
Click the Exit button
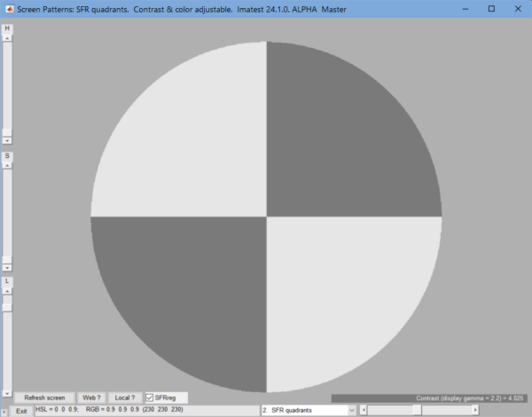click(21, 411)
